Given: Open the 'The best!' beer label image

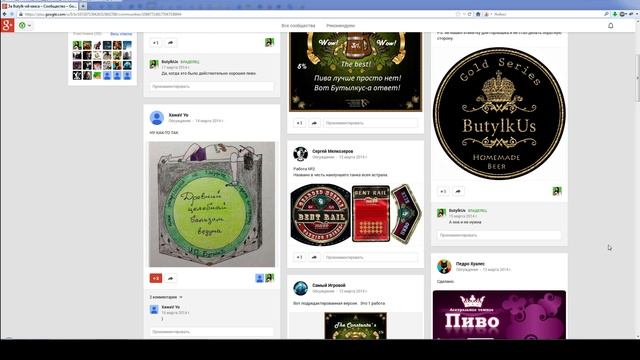Looking at the screenshot, I should click(x=356, y=71).
